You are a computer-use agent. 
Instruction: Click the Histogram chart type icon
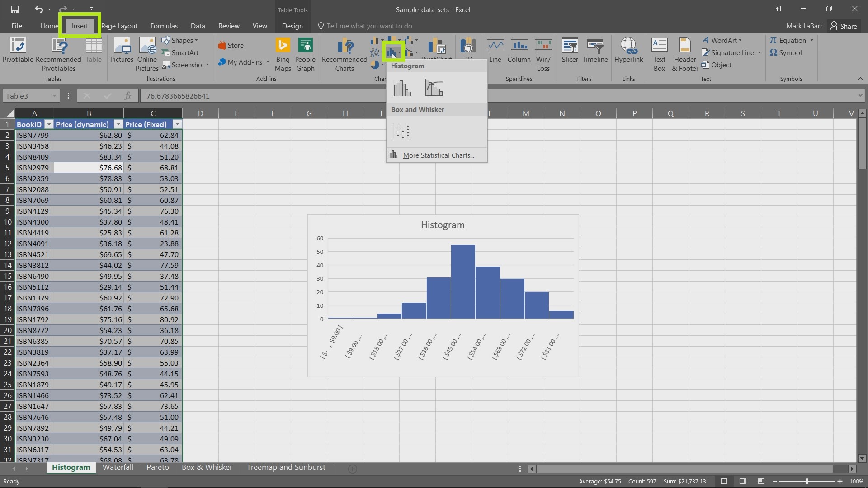click(402, 88)
